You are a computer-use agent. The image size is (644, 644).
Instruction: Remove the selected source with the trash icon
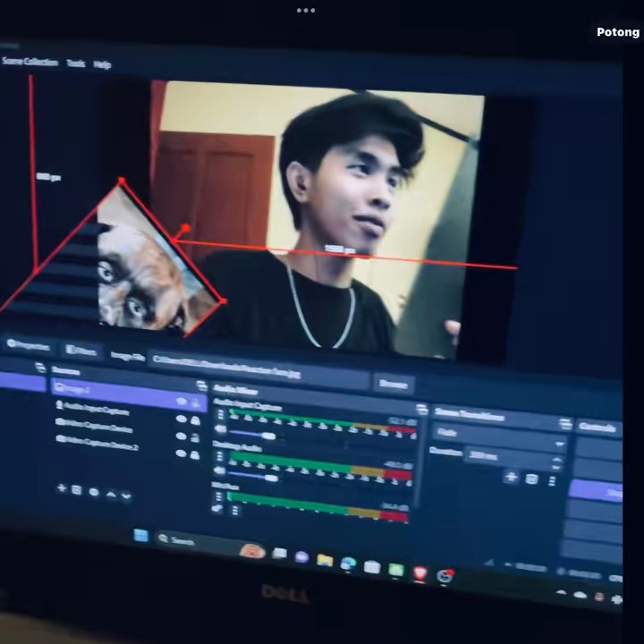[77, 490]
